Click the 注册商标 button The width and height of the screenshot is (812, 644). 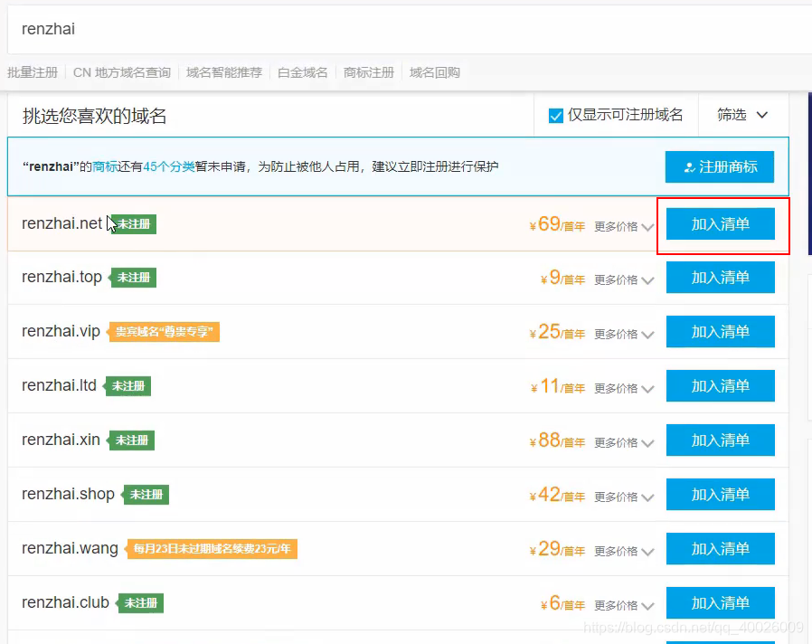pyautogui.click(x=719, y=166)
